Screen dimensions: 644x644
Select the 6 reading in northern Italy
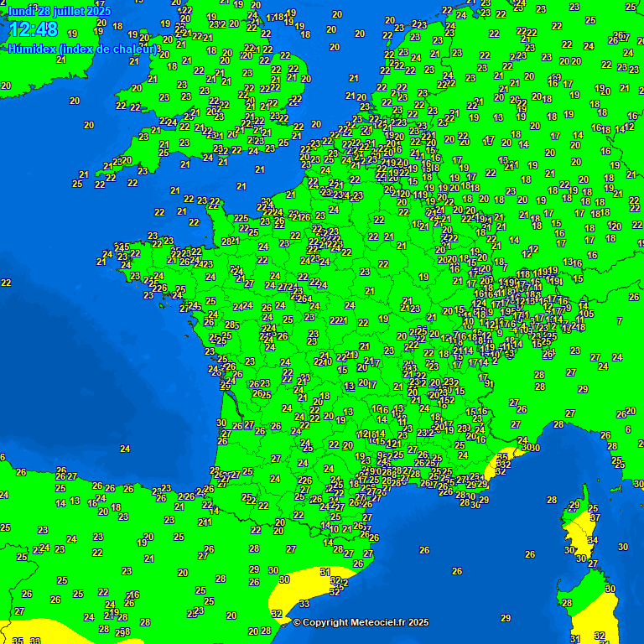(x=628, y=429)
